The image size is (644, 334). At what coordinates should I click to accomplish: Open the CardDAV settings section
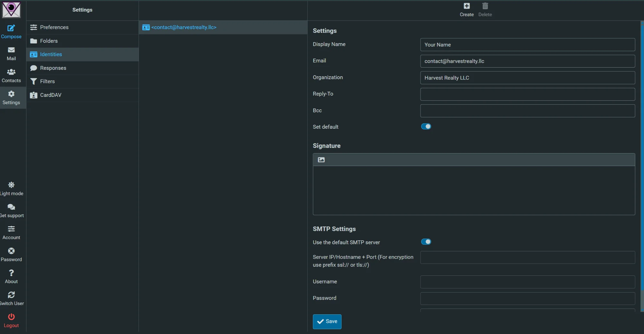point(51,95)
